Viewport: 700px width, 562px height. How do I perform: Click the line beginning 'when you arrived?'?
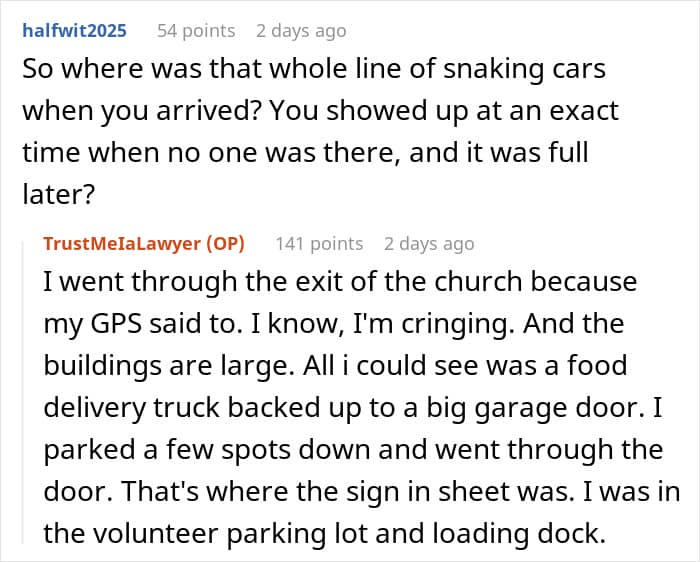click(x=320, y=111)
